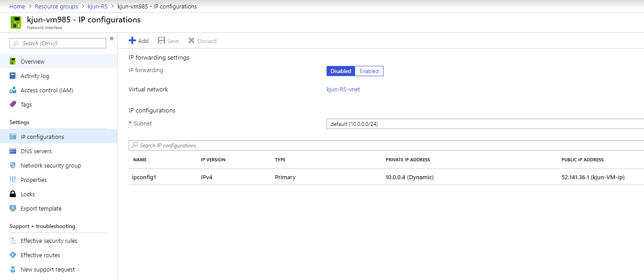Click the IP configurations sidebar icon
The image size is (644, 280).
click(x=13, y=137)
